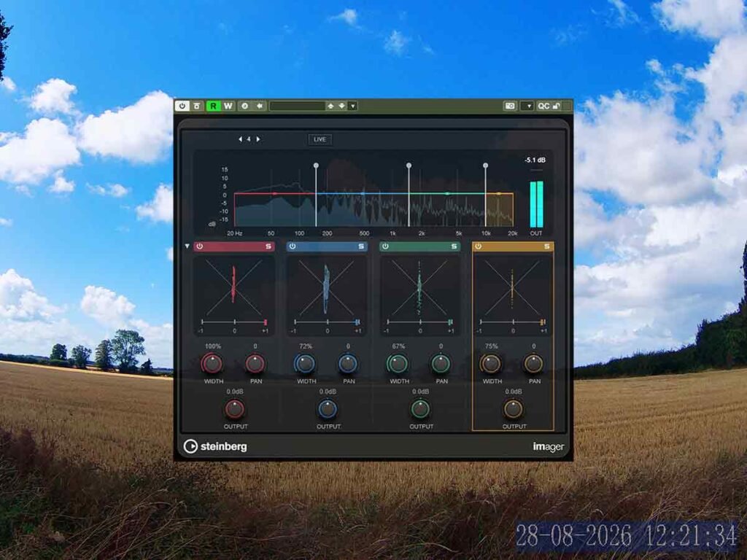Viewport: 747px width, 560px height.
Task: Click the A/B settings switch icon
Action: (245, 106)
